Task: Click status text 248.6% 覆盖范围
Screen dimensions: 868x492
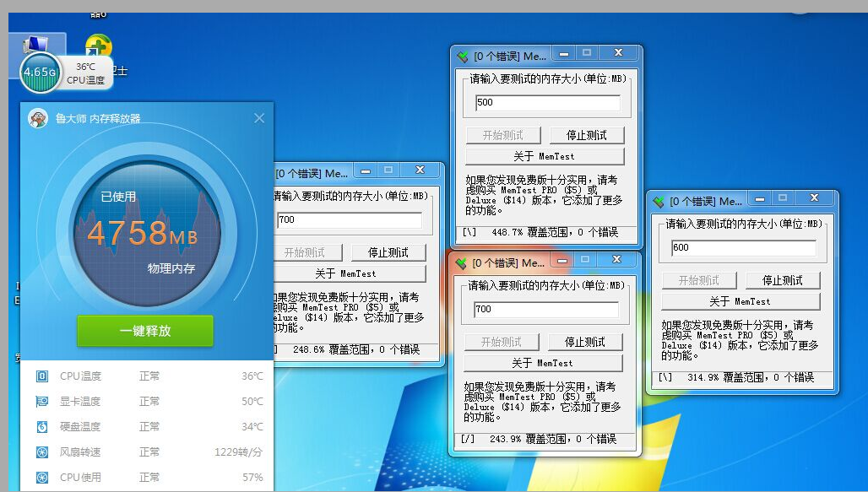Action: [334, 349]
